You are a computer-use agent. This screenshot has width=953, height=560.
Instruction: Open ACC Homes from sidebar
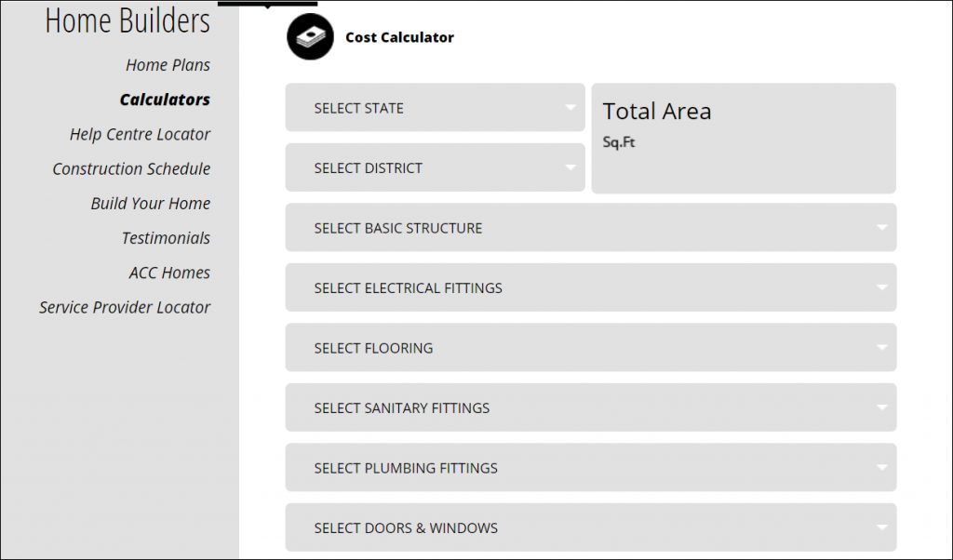[169, 273]
